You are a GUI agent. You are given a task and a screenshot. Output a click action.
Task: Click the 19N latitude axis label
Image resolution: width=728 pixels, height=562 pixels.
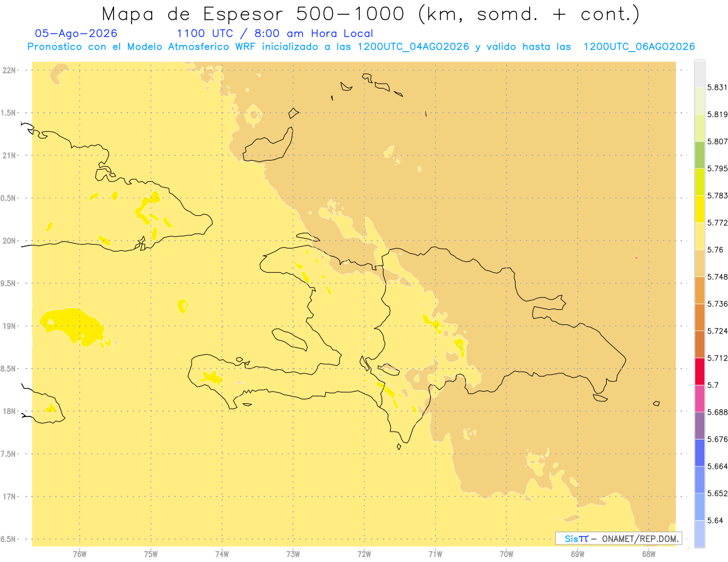(10, 326)
